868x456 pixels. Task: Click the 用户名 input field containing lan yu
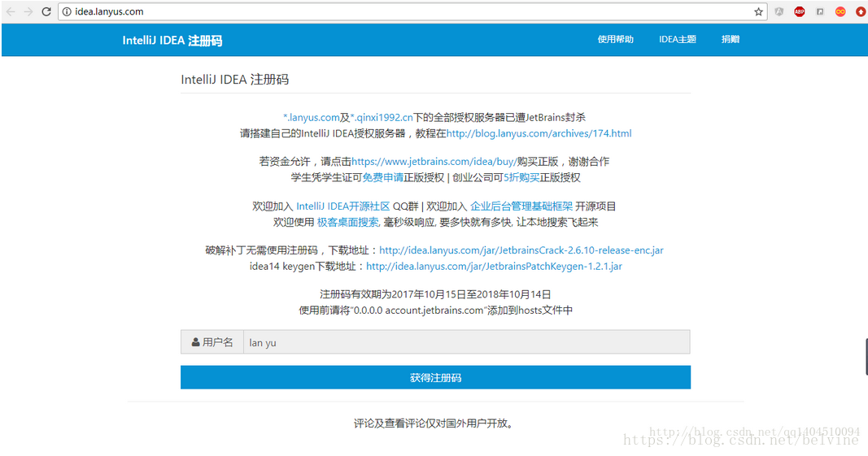[467, 342]
